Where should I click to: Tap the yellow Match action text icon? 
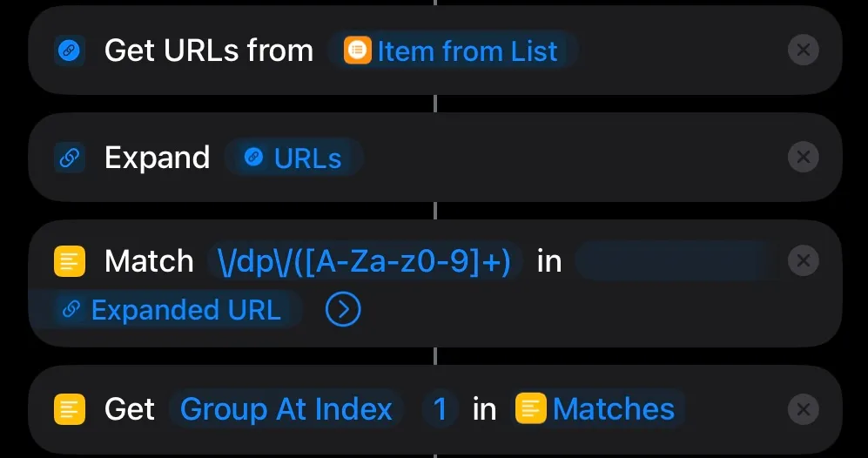tap(70, 261)
